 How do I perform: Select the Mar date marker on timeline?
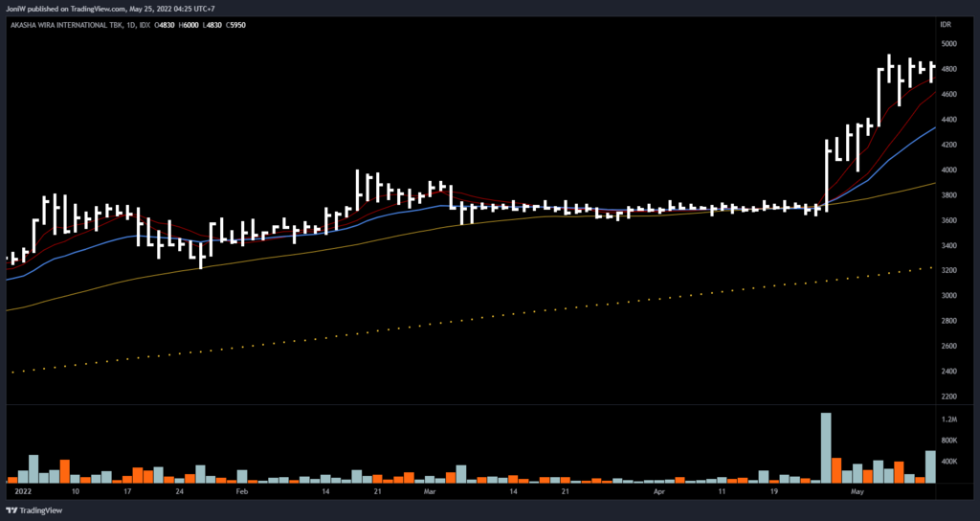[x=429, y=490]
